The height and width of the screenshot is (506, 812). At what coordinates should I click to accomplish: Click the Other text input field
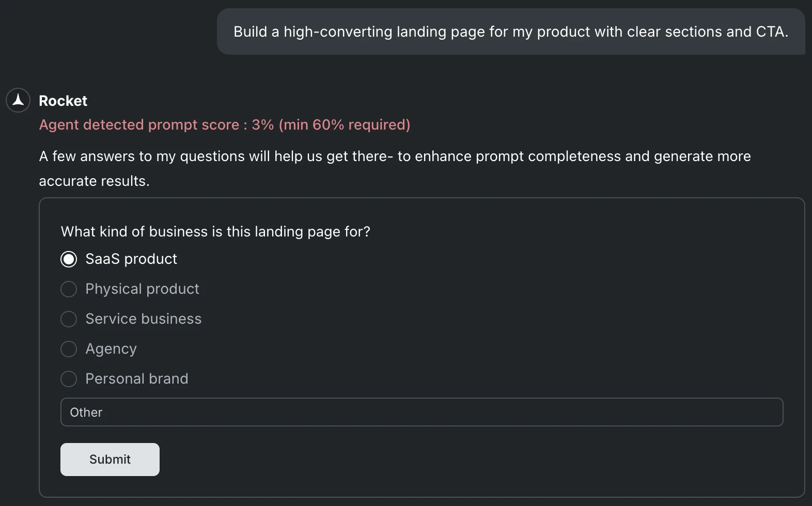tap(421, 412)
